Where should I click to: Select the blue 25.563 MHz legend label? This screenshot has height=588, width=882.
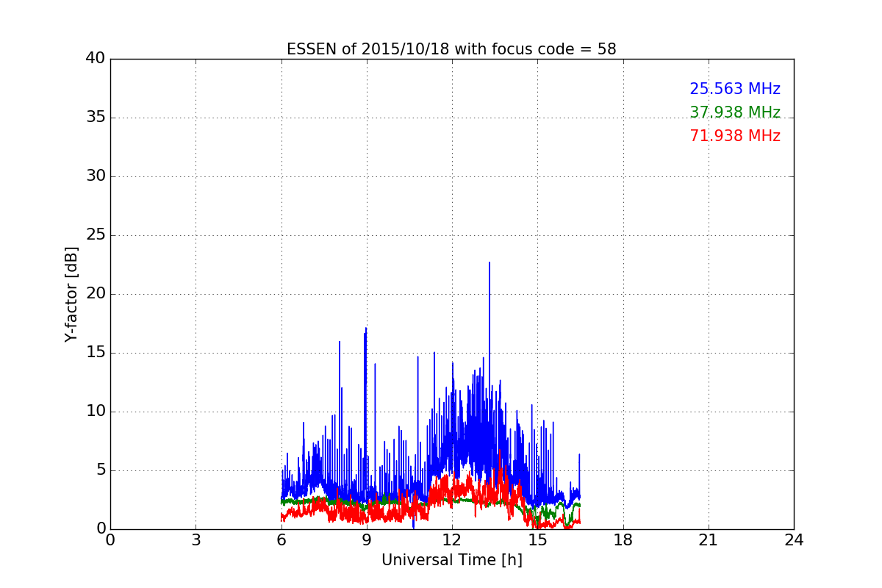(735, 89)
